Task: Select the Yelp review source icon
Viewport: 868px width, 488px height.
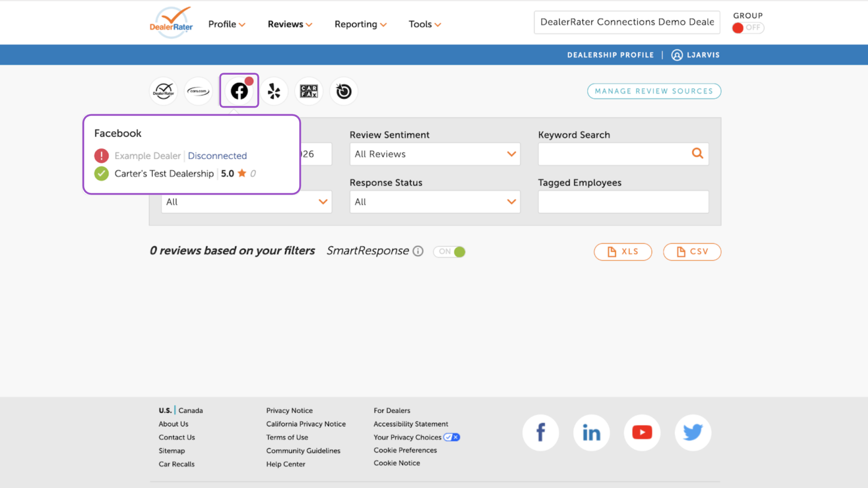Action: [x=274, y=91]
